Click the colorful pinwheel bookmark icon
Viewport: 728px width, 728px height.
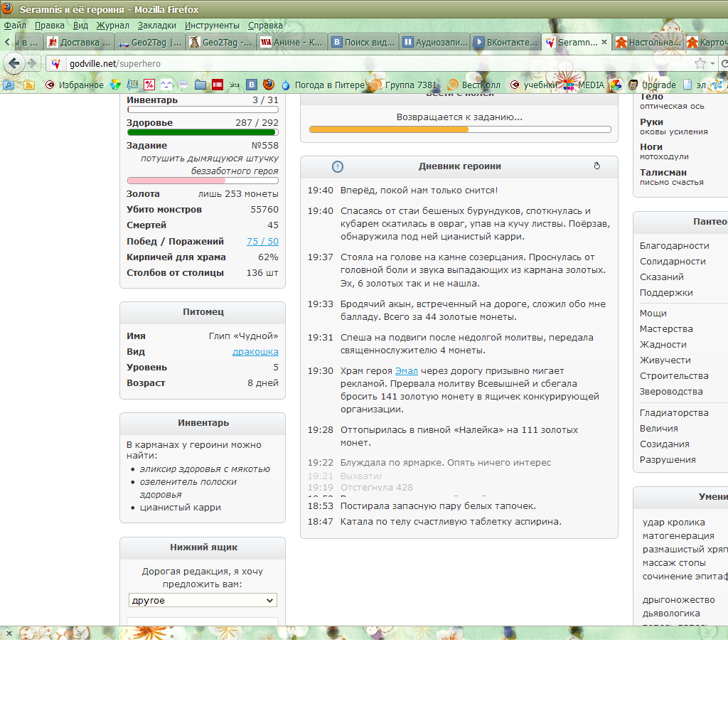coord(616,85)
